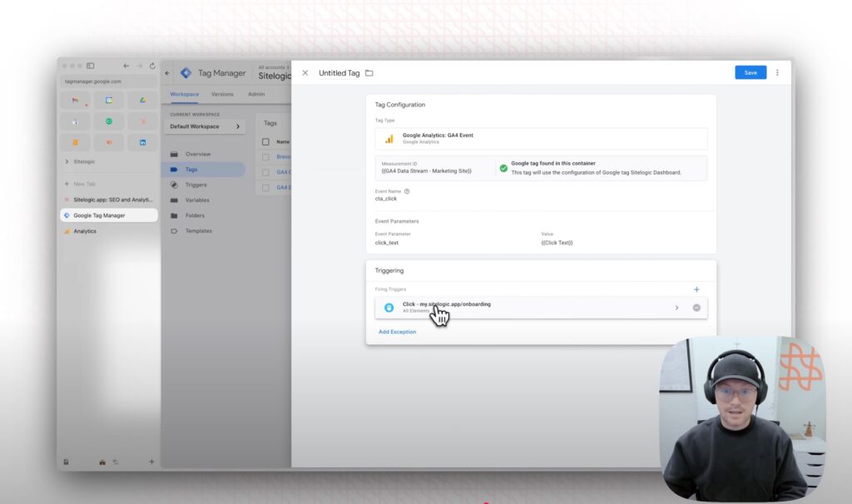The image size is (852, 504).
Task: Open the Event Name help tooltip icon
Action: [406, 190]
